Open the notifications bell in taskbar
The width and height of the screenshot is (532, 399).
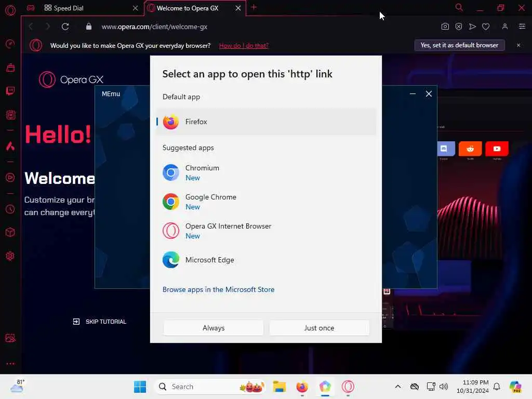(496, 387)
